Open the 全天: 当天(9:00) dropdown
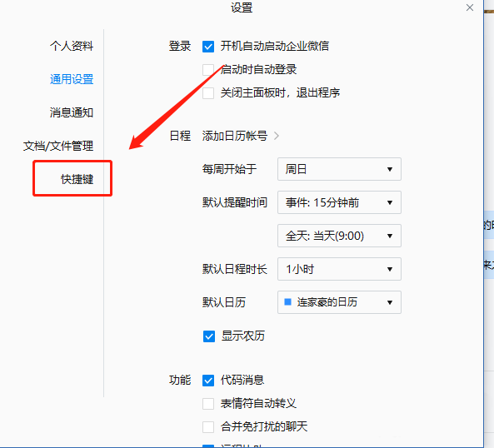The width and height of the screenshot is (494, 448). 339,236
